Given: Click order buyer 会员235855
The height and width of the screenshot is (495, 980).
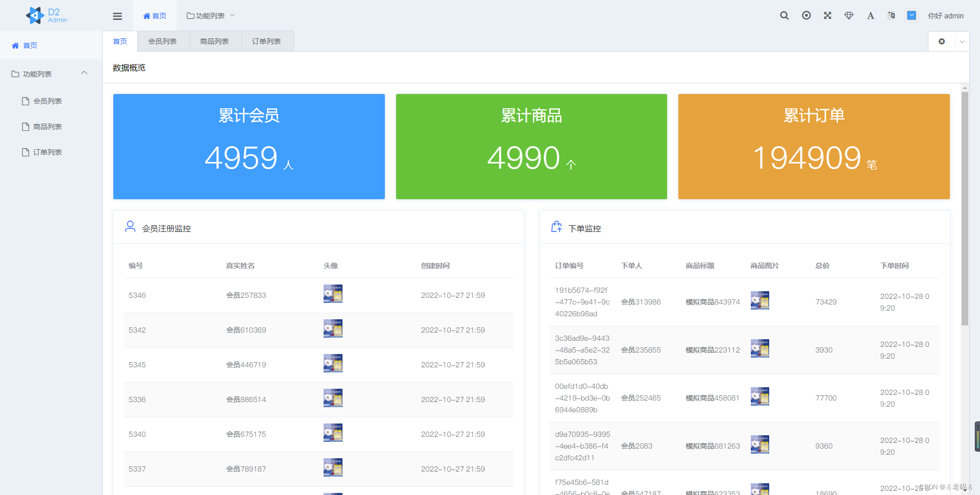Looking at the screenshot, I should [x=641, y=350].
